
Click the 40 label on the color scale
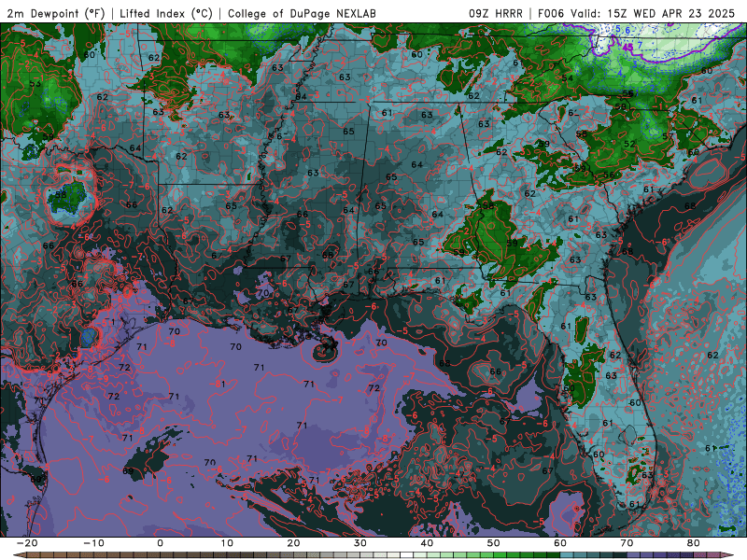(x=427, y=543)
